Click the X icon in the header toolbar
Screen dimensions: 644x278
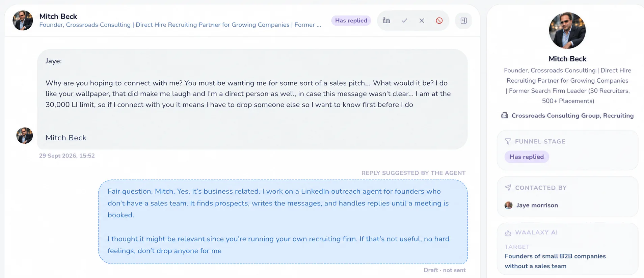[422, 21]
